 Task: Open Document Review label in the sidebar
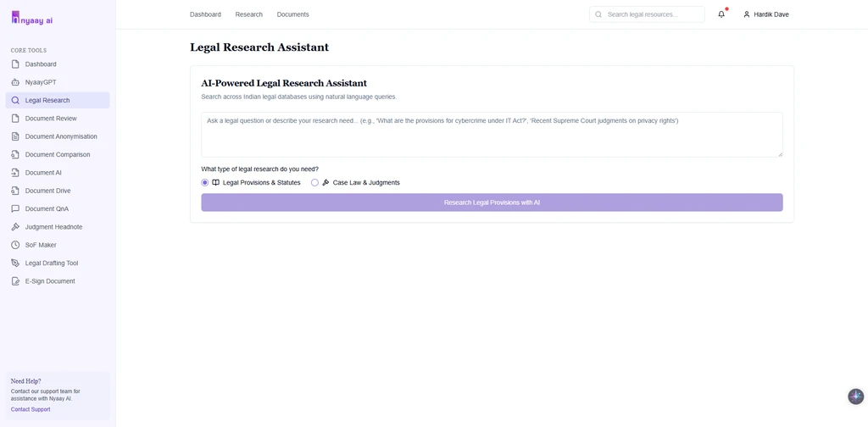pyautogui.click(x=51, y=119)
